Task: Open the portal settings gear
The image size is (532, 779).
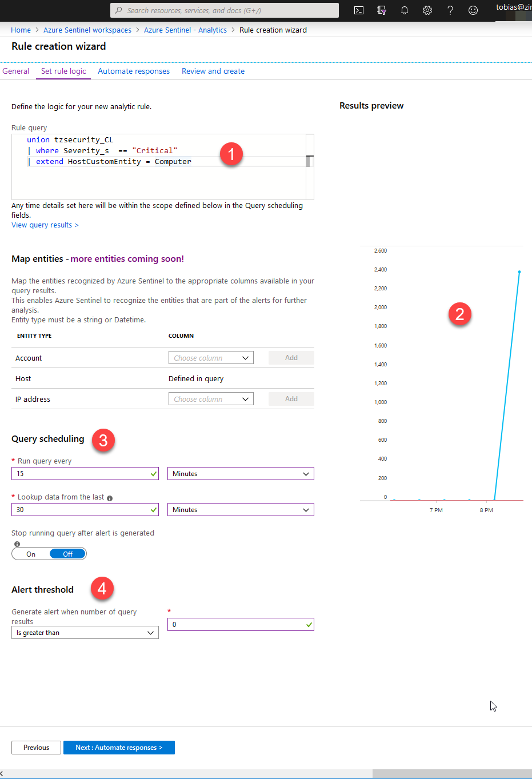Action: [x=427, y=10]
